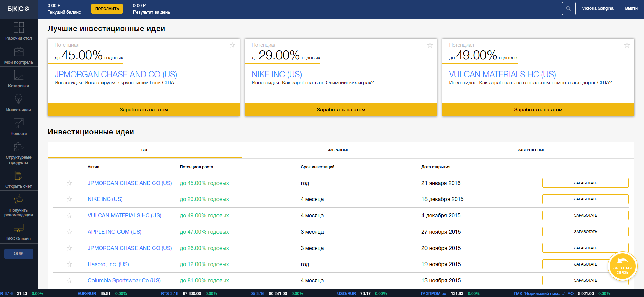644x297 pixels.
Task: Favorite the Vulcan Materials card star
Action: click(x=627, y=45)
